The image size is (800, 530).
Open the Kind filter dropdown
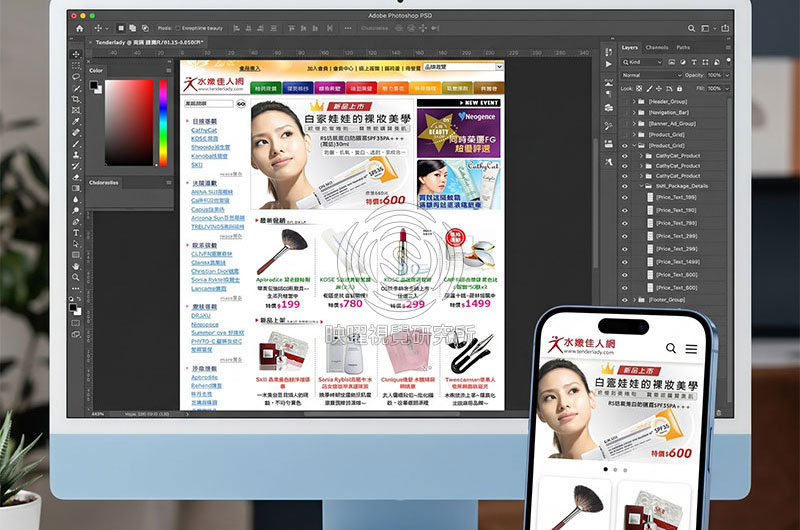pos(642,62)
